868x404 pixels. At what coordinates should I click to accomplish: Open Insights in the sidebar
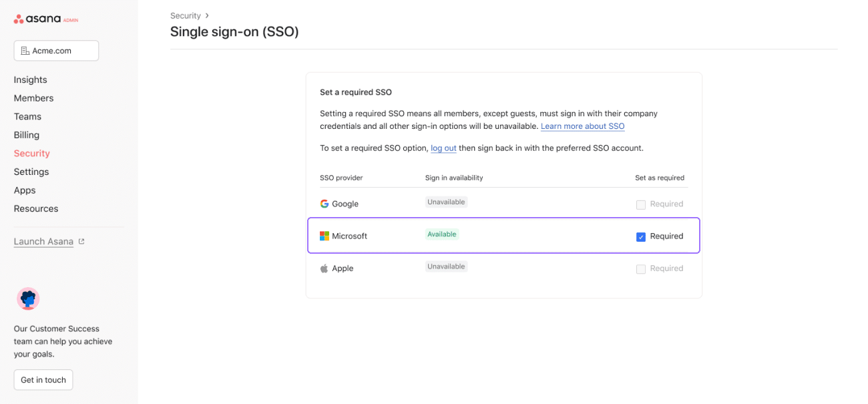click(31, 79)
